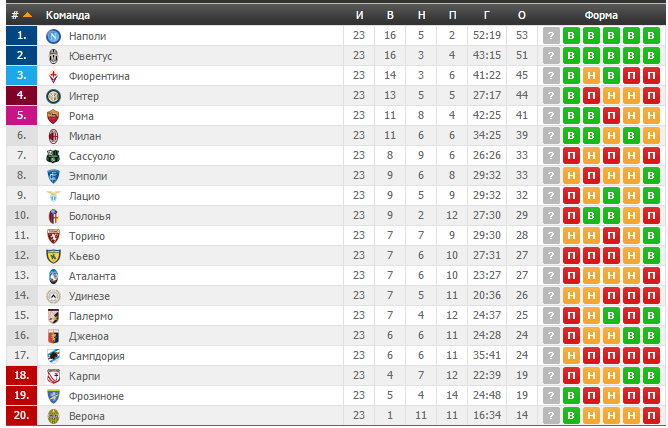Image resolution: width=668 pixels, height=428 pixels.
Task: Click the Sampdoria club crest icon
Action: click(53, 356)
